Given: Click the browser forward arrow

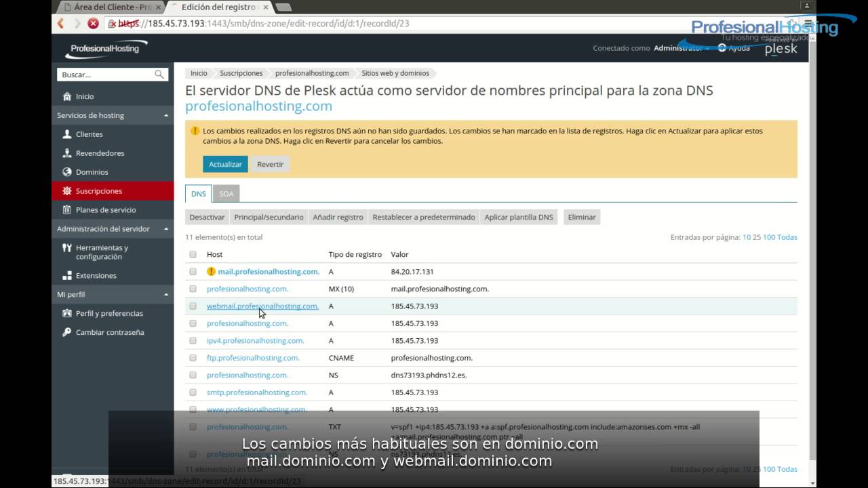Looking at the screenshot, I should click(77, 23).
